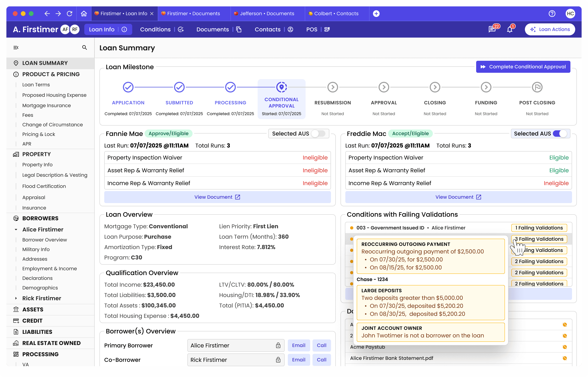This screenshot has width=588, height=377.
Task: Click the sidebar search magnifier icon
Action: 84,48
